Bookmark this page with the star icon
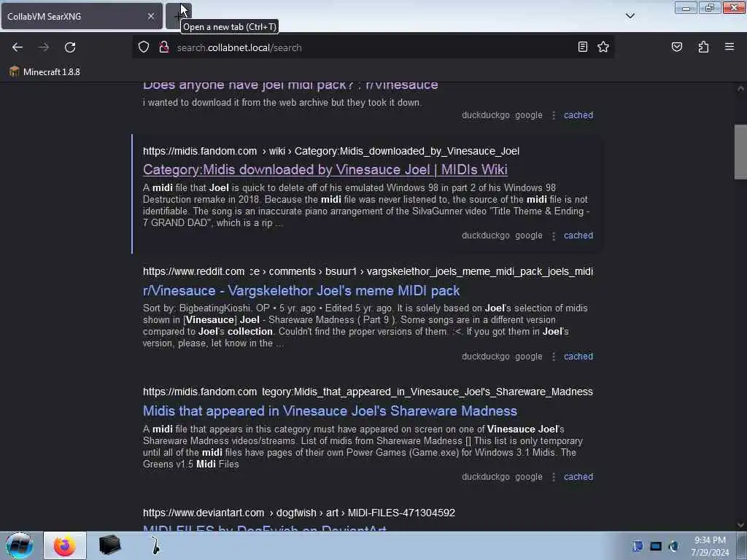The width and height of the screenshot is (747, 560). pos(603,47)
